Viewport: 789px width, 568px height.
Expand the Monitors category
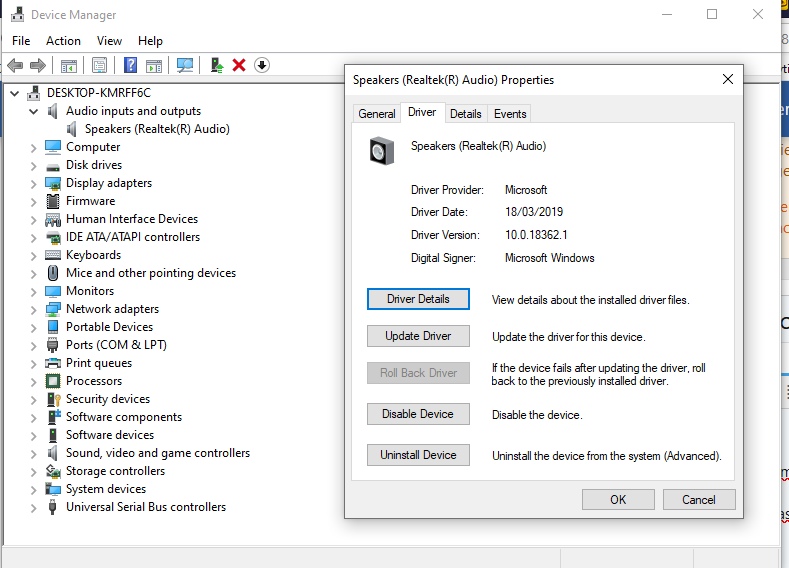pyautogui.click(x=33, y=292)
